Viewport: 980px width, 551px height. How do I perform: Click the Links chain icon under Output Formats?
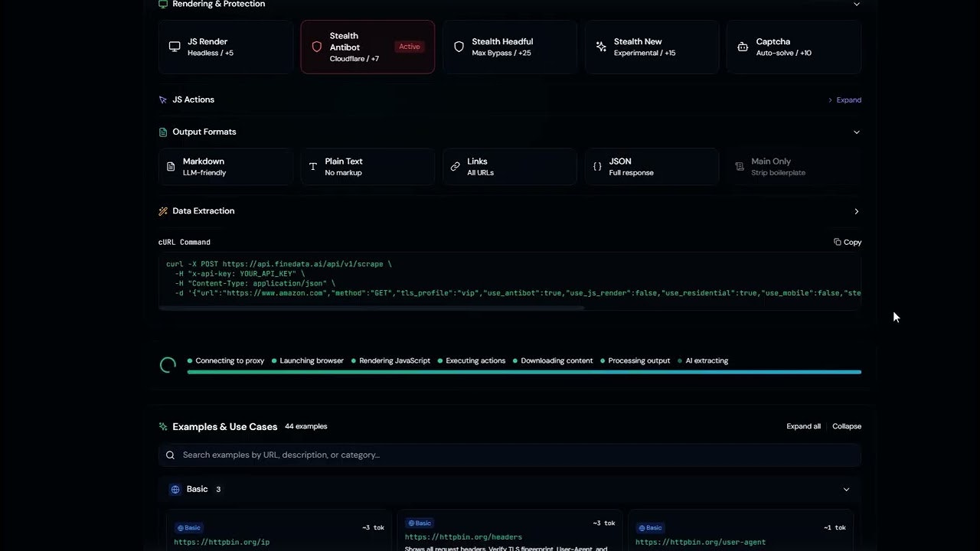click(455, 166)
